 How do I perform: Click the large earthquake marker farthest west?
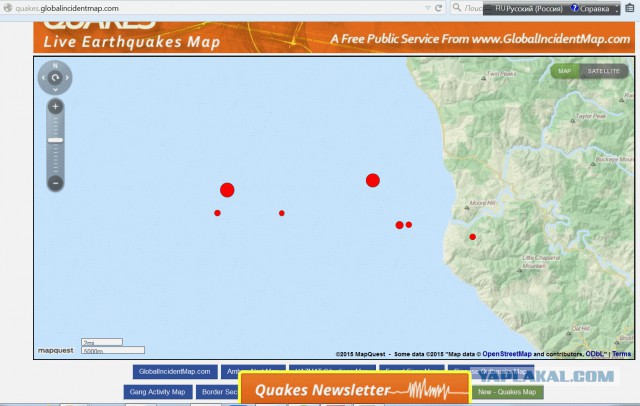[227, 190]
